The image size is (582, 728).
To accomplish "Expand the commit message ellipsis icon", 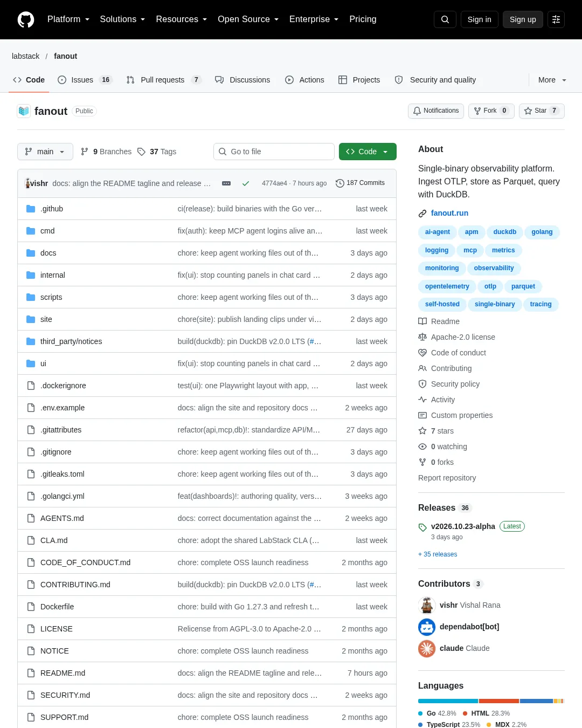I will [226, 183].
